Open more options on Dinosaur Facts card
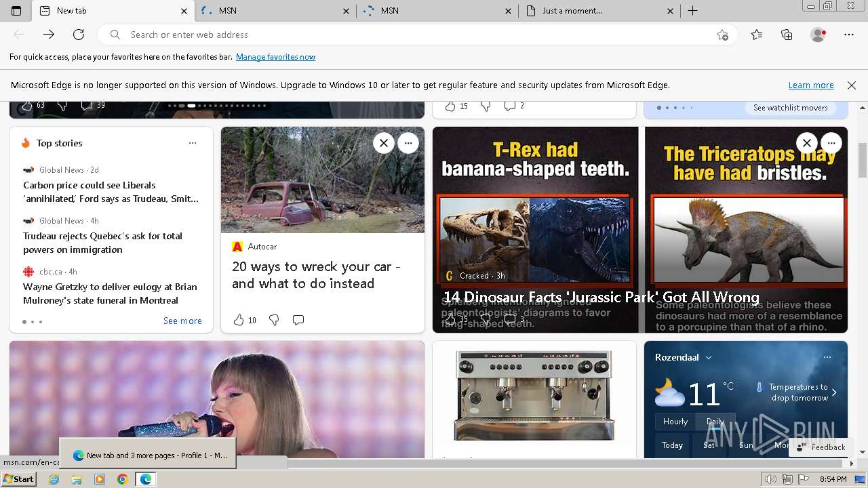The width and height of the screenshot is (868, 488). click(831, 143)
